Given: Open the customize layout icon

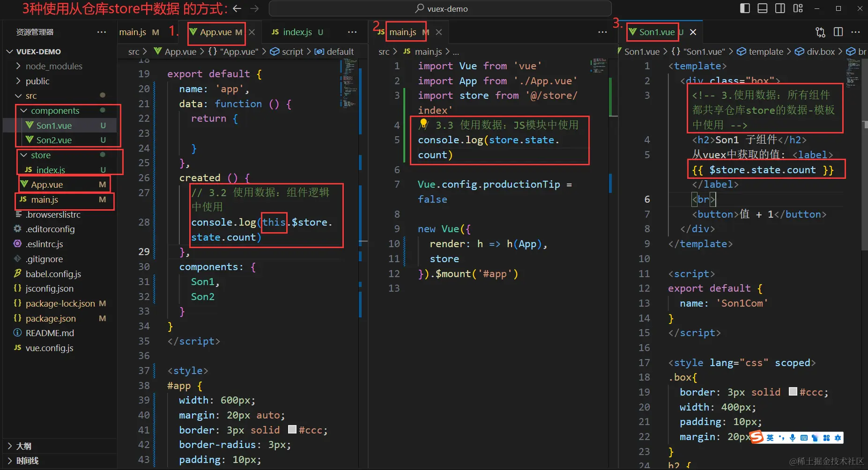Looking at the screenshot, I should point(798,8).
